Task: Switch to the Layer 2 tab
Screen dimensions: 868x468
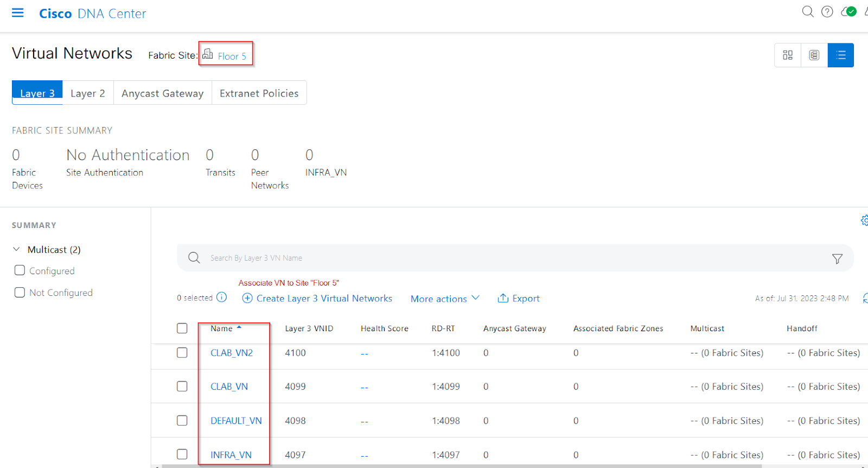Action: point(88,93)
